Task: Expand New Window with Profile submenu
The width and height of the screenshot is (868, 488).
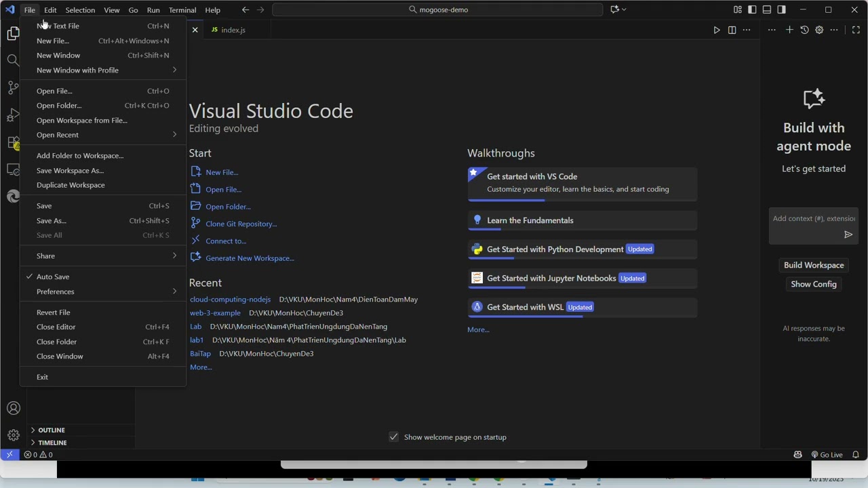Action: point(103,70)
